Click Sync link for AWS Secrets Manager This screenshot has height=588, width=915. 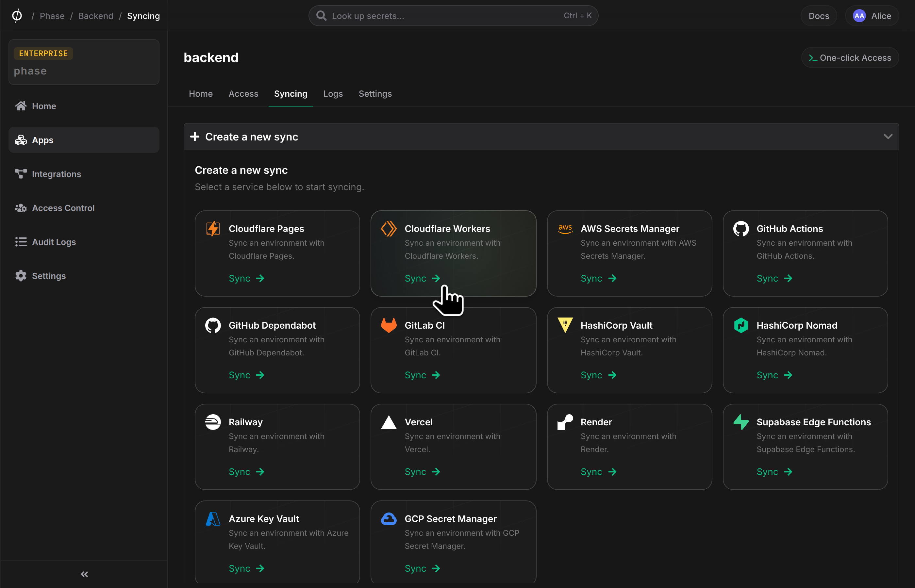[598, 278]
